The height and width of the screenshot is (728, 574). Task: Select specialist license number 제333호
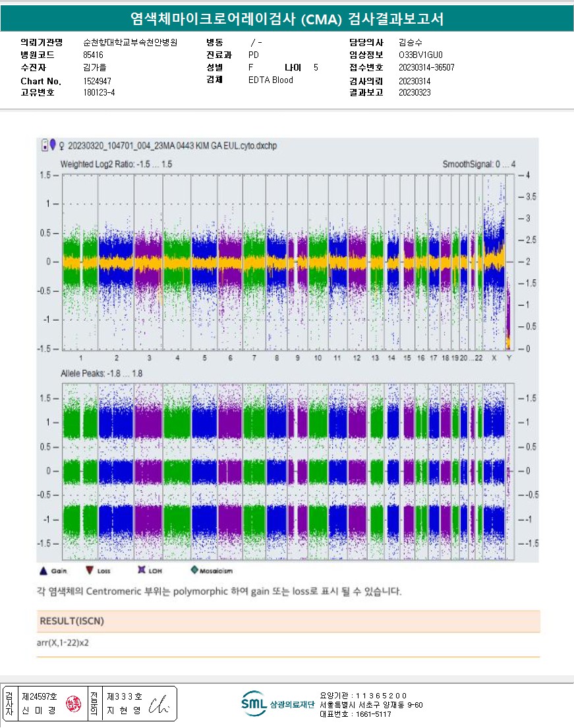(125, 696)
